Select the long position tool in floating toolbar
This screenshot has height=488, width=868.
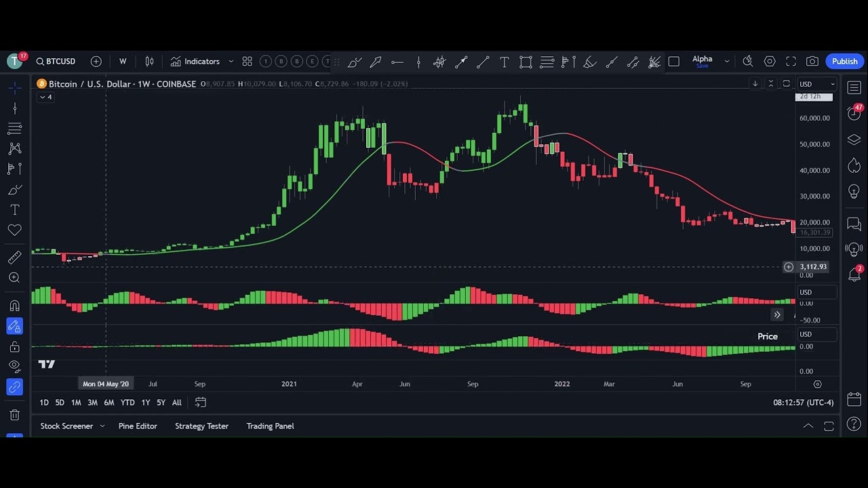coord(568,62)
